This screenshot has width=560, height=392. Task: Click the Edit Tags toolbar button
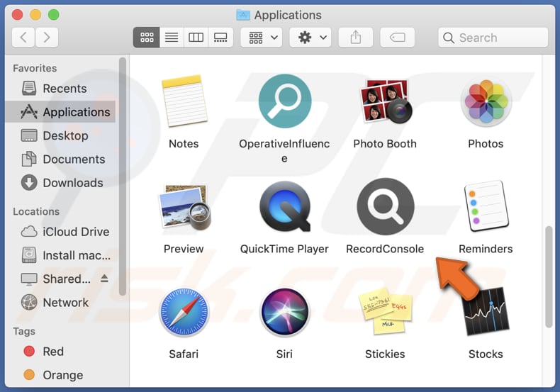point(398,37)
